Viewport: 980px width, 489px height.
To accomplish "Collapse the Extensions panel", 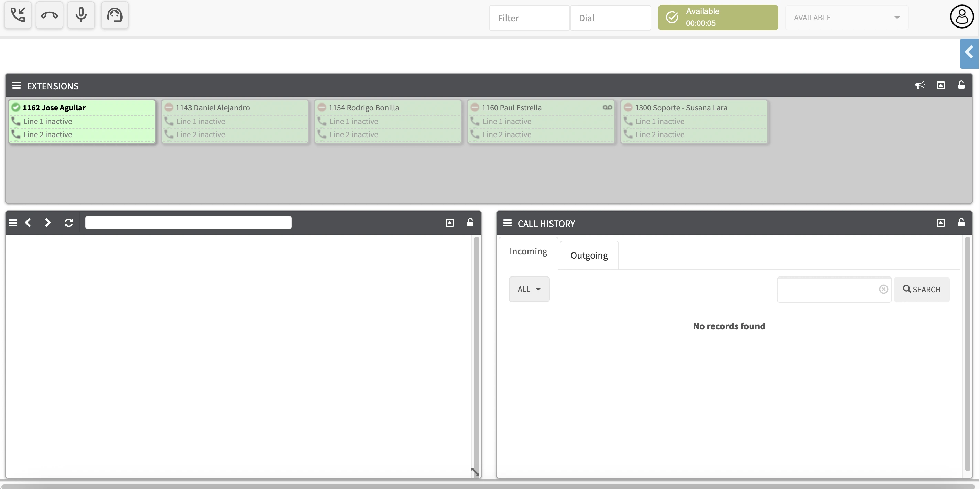I will (x=941, y=85).
